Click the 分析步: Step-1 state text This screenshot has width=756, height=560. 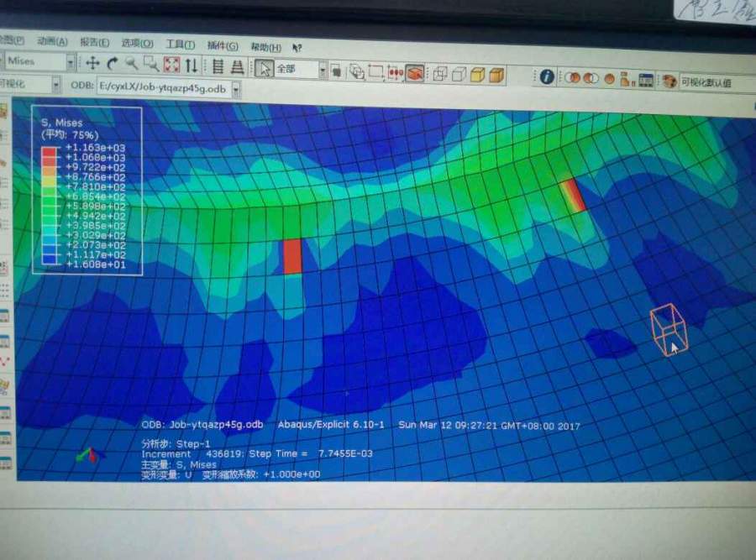tap(176, 444)
